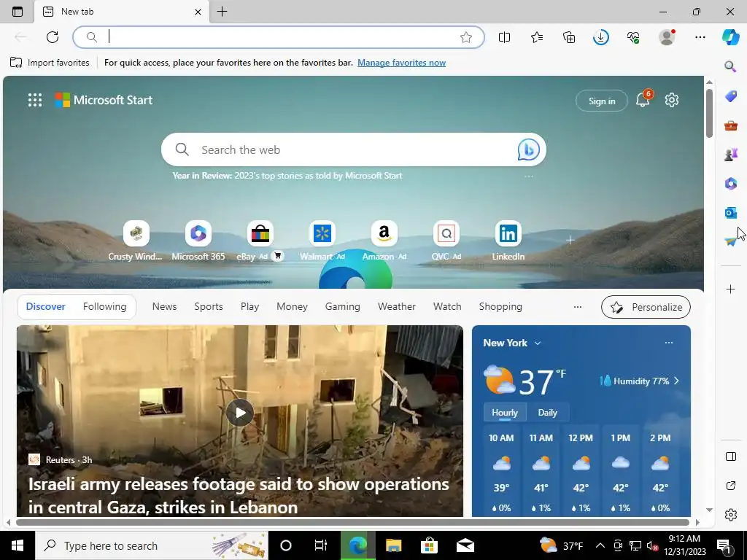Image resolution: width=747 pixels, height=560 pixels.
Task: Play the Reuters Gaza video
Action: pos(239,413)
